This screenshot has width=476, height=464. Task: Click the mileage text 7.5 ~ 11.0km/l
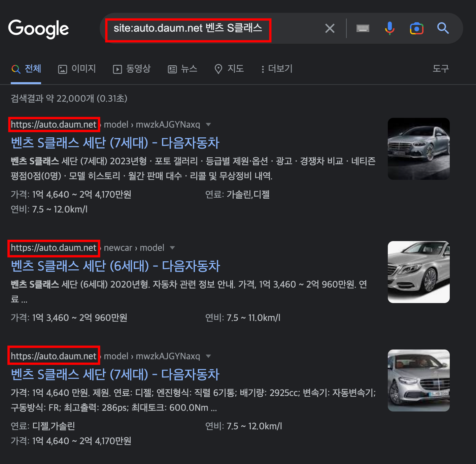(x=253, y=318)
